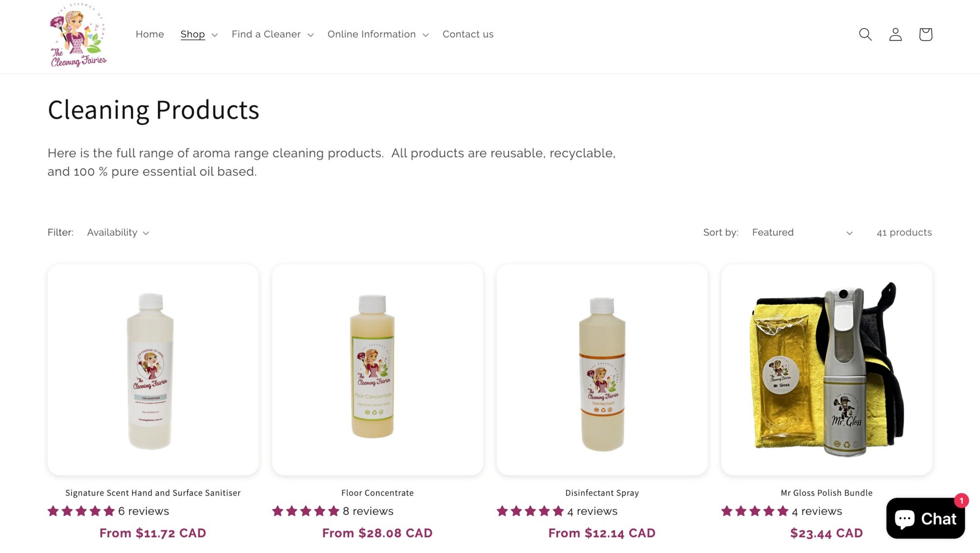Open the Shopify chat widget
Image resolution: width=980 pixels, height=553 pixels.
[x=925, y=518]
